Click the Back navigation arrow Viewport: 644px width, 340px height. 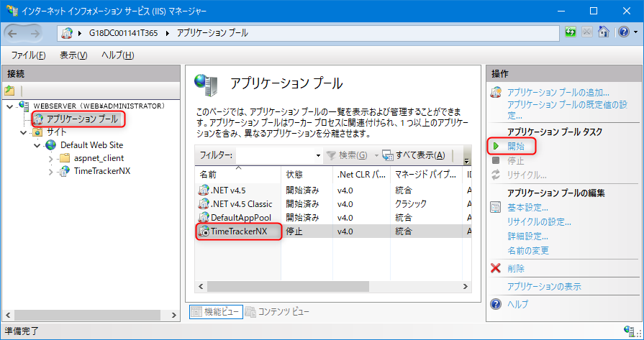(12, 34)
